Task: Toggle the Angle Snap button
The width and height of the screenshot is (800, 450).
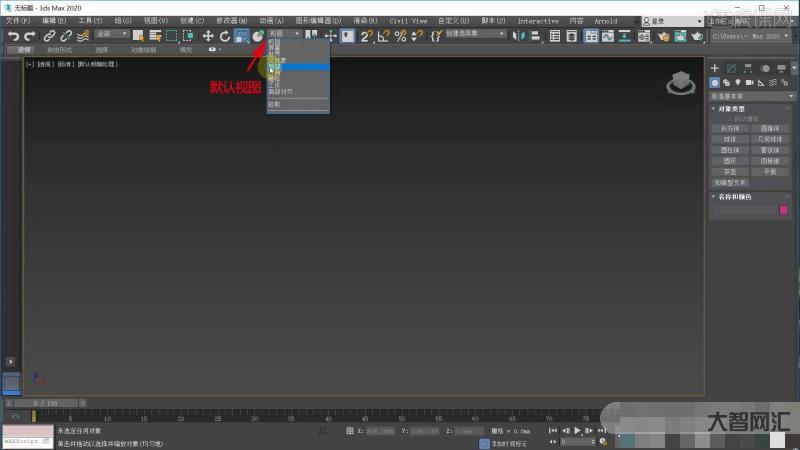Action: coord(383,36)
